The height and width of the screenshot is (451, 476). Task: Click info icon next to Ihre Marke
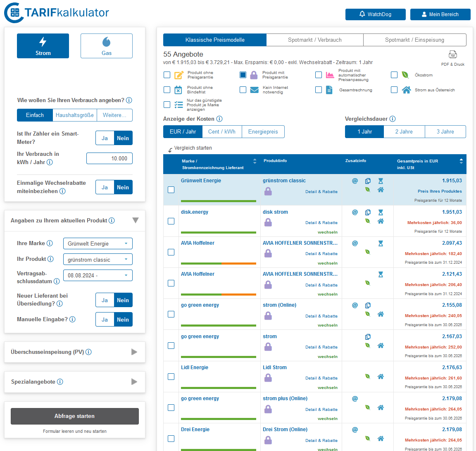(x=50, y=243)
